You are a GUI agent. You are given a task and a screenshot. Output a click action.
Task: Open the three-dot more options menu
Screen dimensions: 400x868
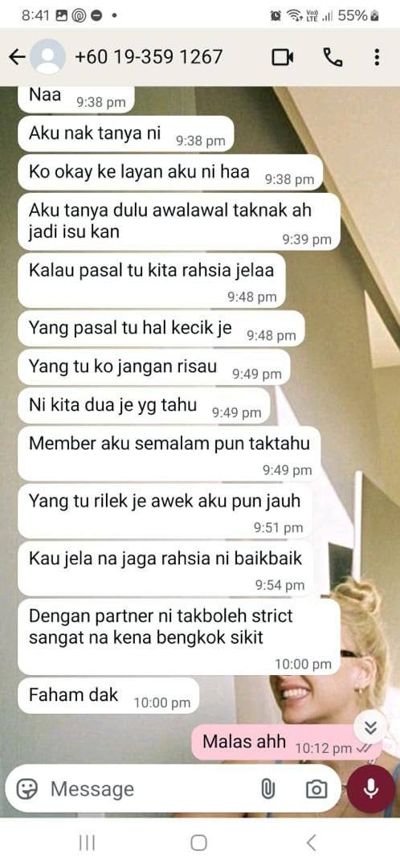pyautogui.click(x=377, y=57)
